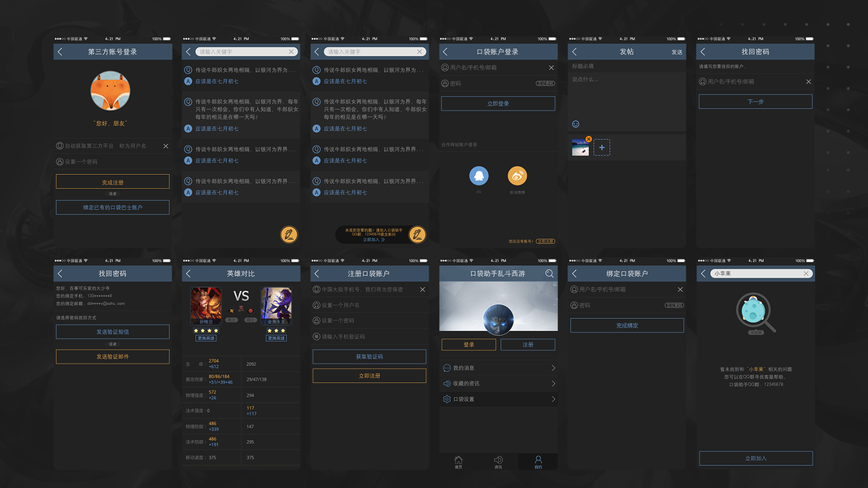Screen dimensions: 868x488
Task: Tap the 金角大王 hero portrait
Action: (x=277, y=306)
